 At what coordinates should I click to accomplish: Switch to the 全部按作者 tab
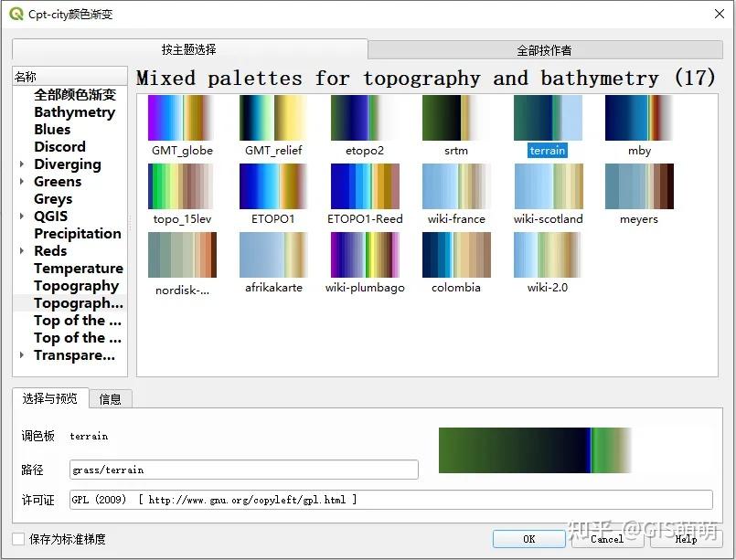pyautogui.click(x=545, y=50)
